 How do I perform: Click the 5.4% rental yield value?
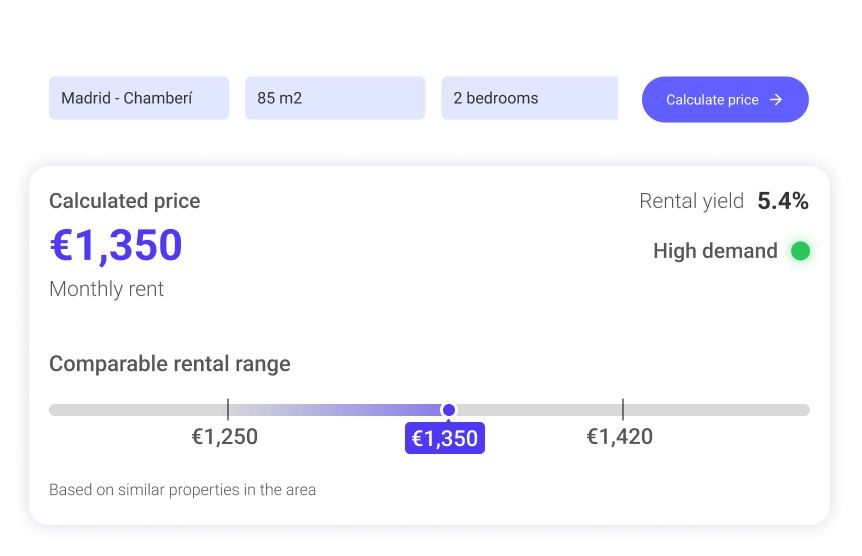click(x=782, y=201)
